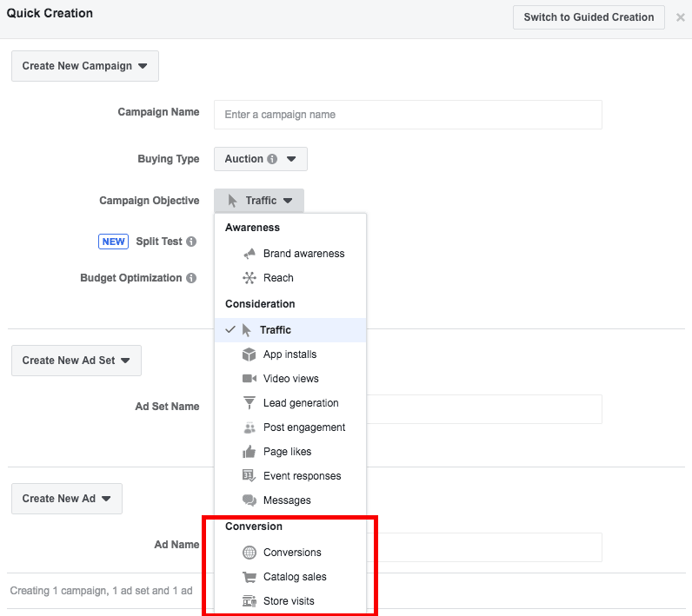The height and width of the screenshot is (616, 692).
Task: Click the 'Creating 1 campaign' summary text
Action: point(101,591)
